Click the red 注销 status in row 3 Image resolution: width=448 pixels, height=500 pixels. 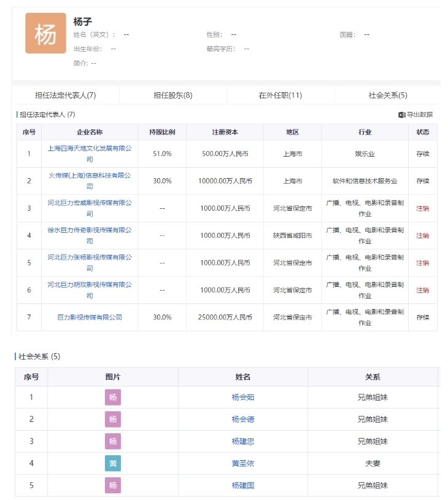click(x=423, y=208)
